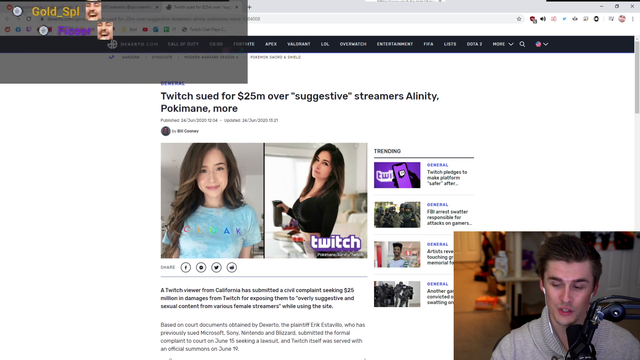Open 'FBI arrest swatter' trending story
640x360 pixels.
click(449, 218)
